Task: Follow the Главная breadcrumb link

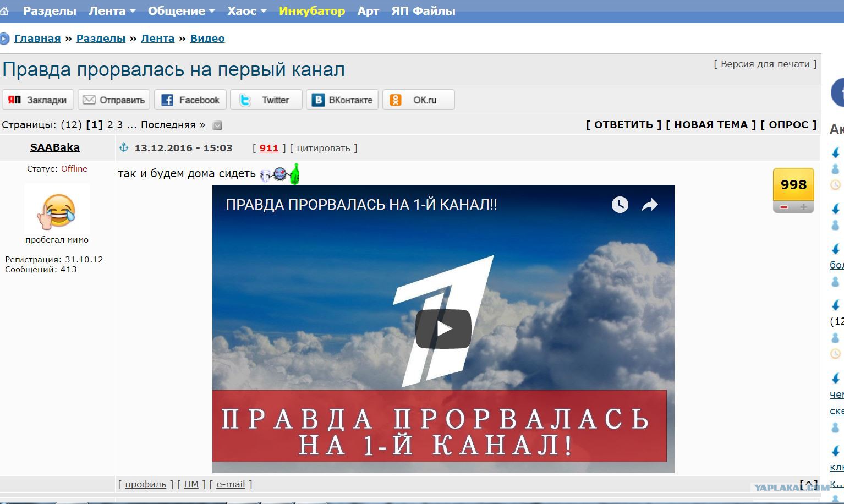Action: [x=37, y=39]
